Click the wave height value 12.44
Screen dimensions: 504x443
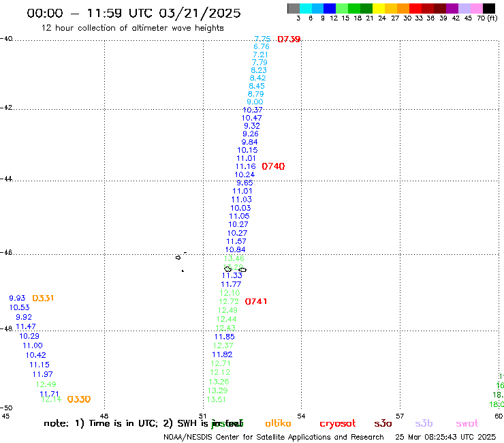(227, 319)
